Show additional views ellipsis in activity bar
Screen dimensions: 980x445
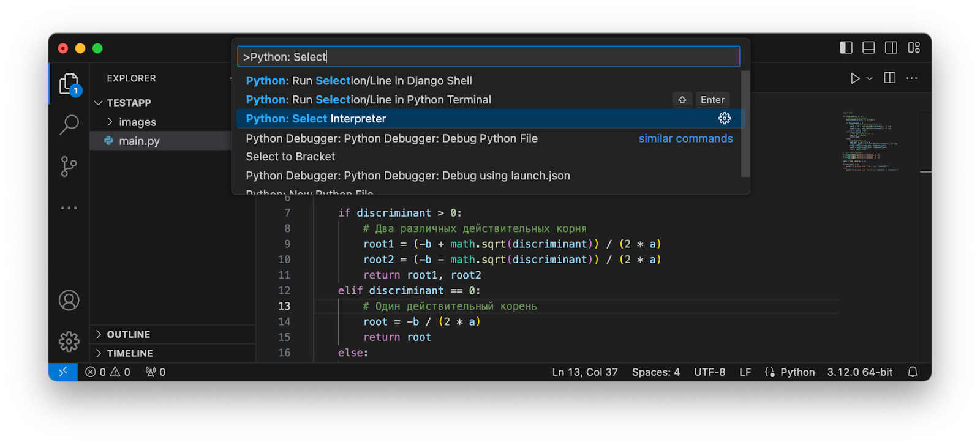[69, 208]
